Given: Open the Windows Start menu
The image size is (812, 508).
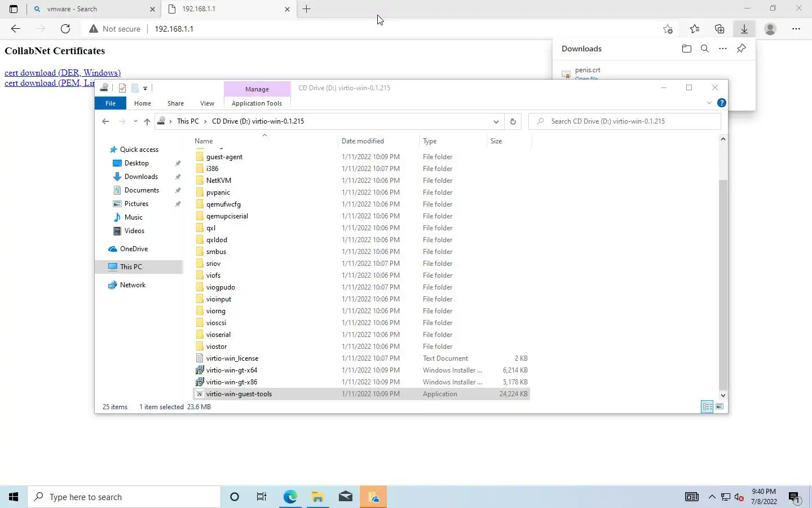Looking at the screenshot, I should pyautogui.click(x=14, y=497).
